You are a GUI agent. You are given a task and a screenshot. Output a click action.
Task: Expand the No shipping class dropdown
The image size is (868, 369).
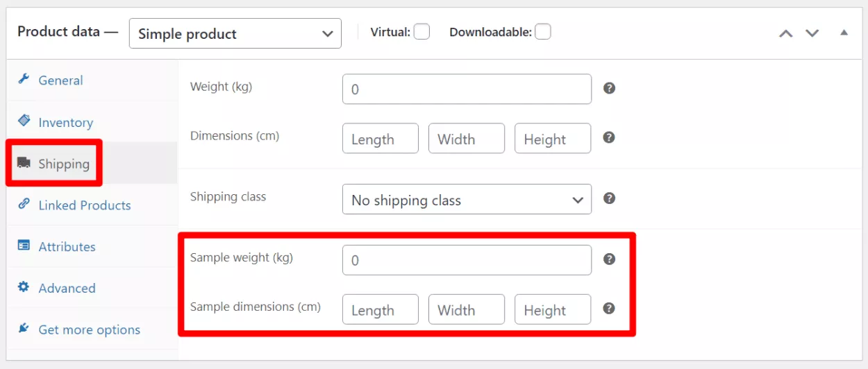pos(467,199)
